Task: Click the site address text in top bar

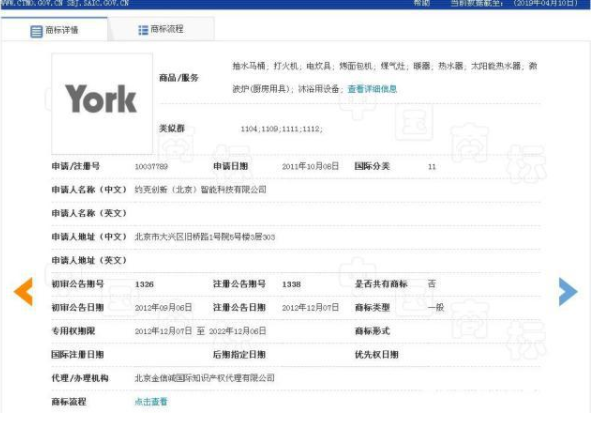Action: click(x=65, y=3)
